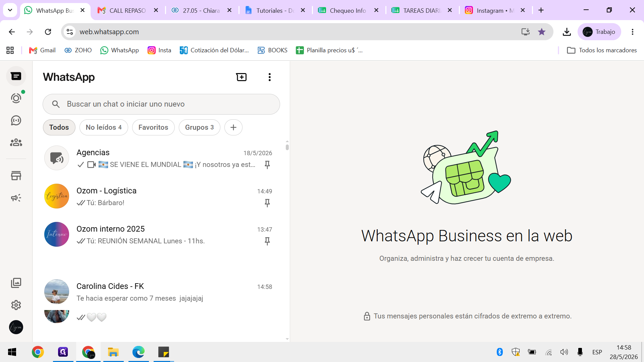Open Chrome downloads icon
Screen dimensions: 644x362
(567, 32)
